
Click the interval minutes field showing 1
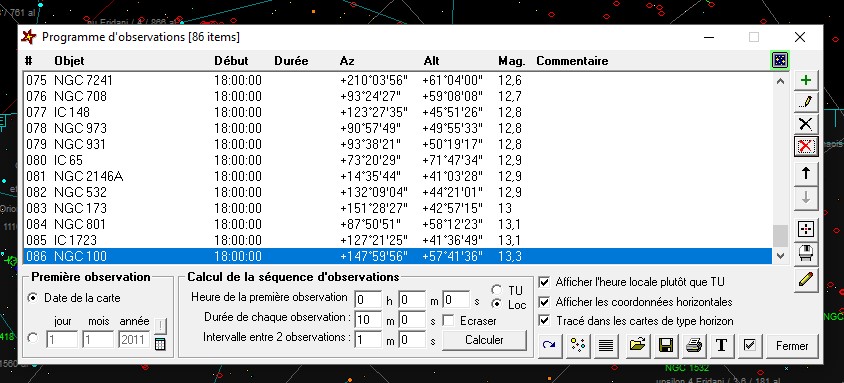368,339
